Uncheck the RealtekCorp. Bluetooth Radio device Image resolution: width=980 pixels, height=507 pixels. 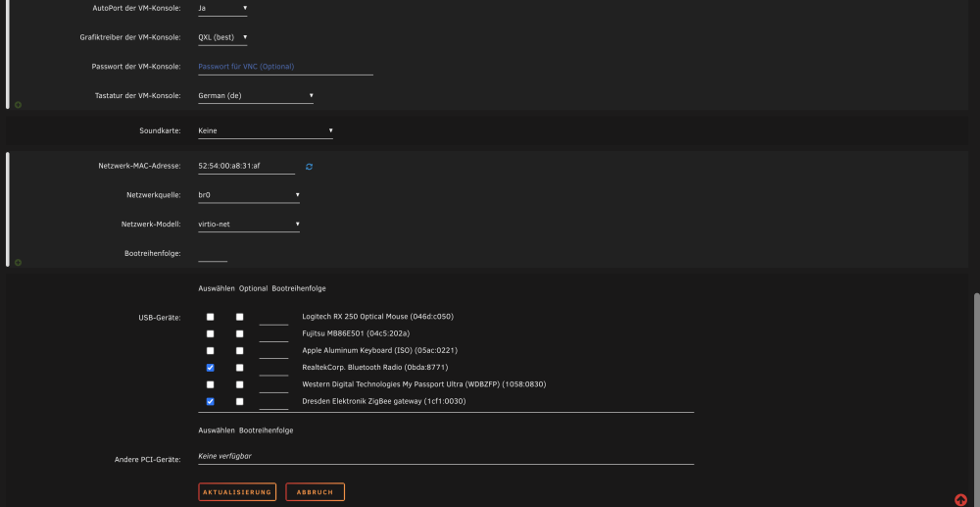210,368
